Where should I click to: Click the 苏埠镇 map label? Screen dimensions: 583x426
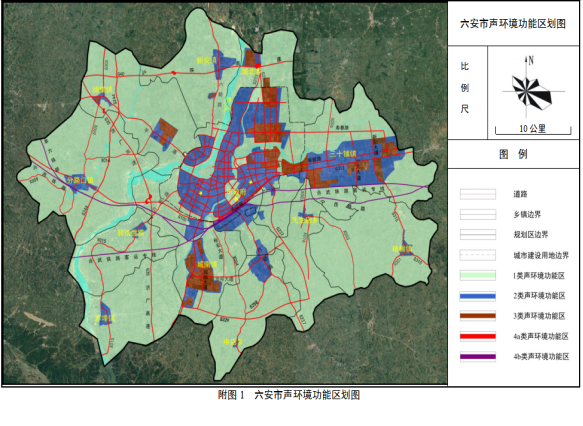[x=105, y=318]
